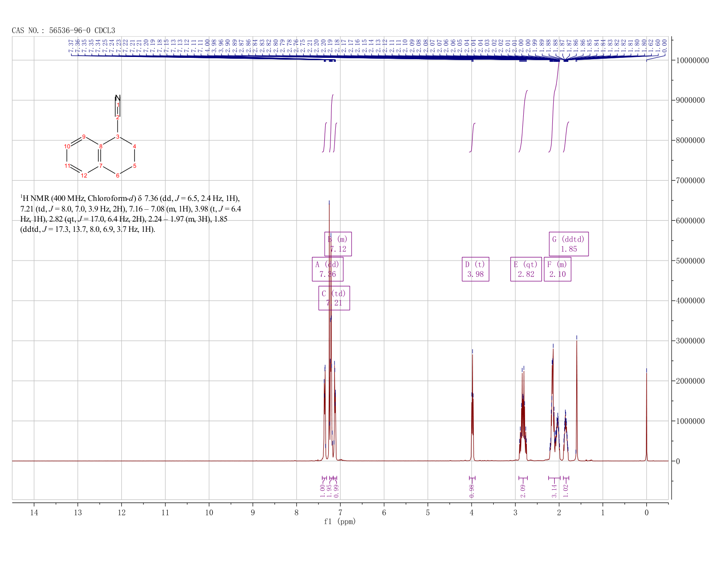Click the nitrogen atom N in the structure
Screen dimensions: 728x563
(x=117, y=98)
